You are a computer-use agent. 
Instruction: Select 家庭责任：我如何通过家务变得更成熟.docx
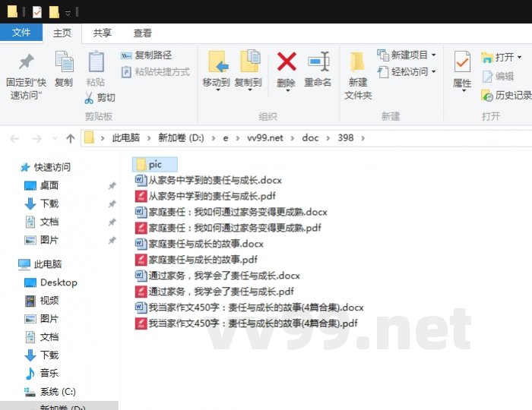[x=231, y=212]
